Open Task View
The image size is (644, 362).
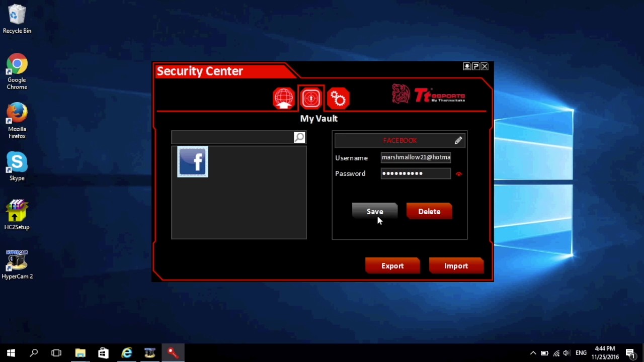[x=56, y=353]
